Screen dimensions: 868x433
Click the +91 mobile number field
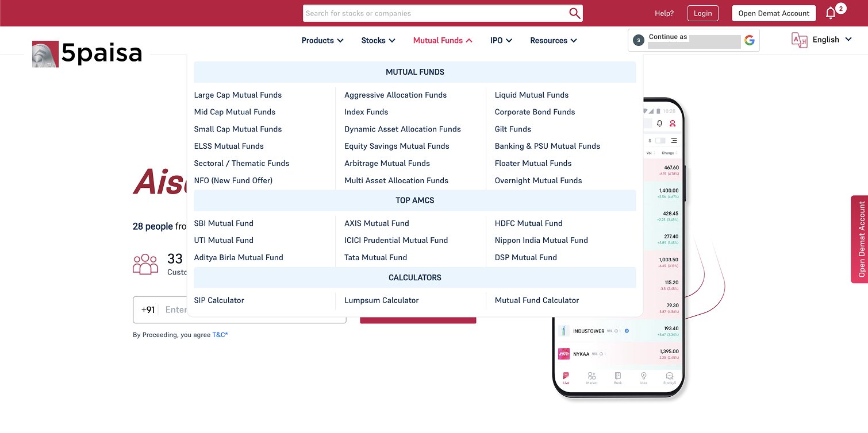coord(240,310)
